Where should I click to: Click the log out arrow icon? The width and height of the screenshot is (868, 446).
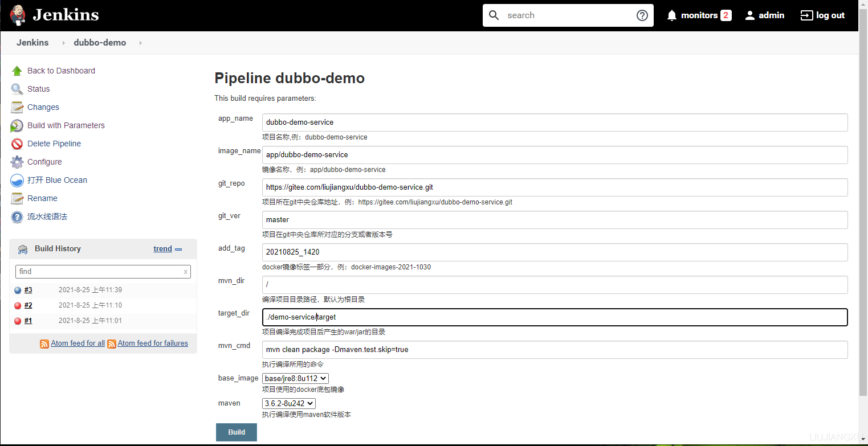tap(806, 15)
